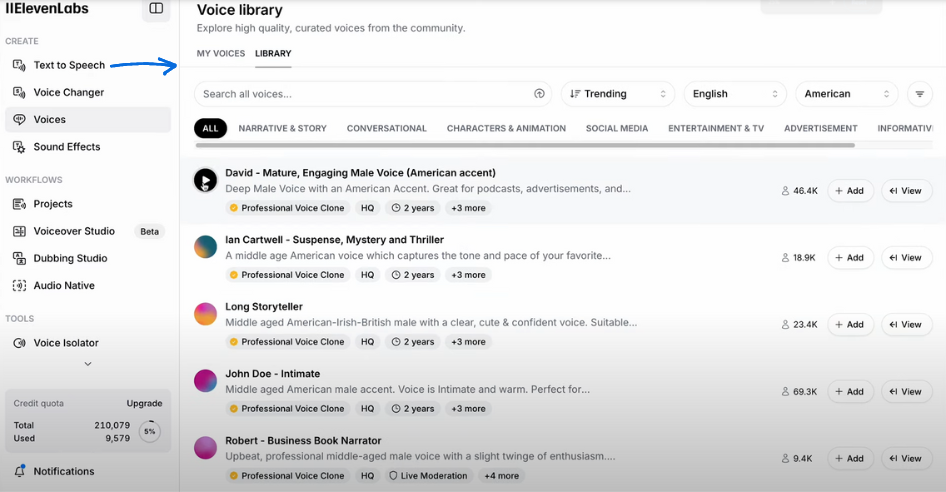Add the Long Storyteller voice
The image size is (946, 492).
[x=849, y=325]
